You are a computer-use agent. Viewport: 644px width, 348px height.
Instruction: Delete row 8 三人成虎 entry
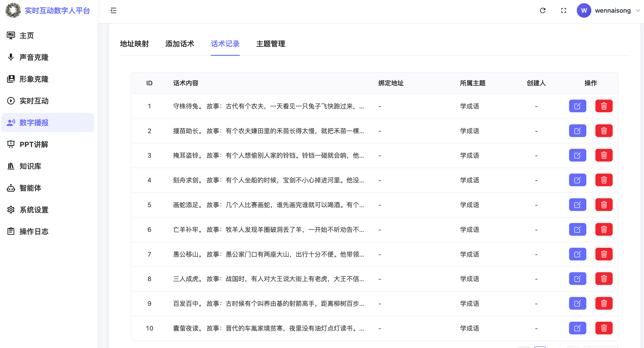[x=604, y=279]
